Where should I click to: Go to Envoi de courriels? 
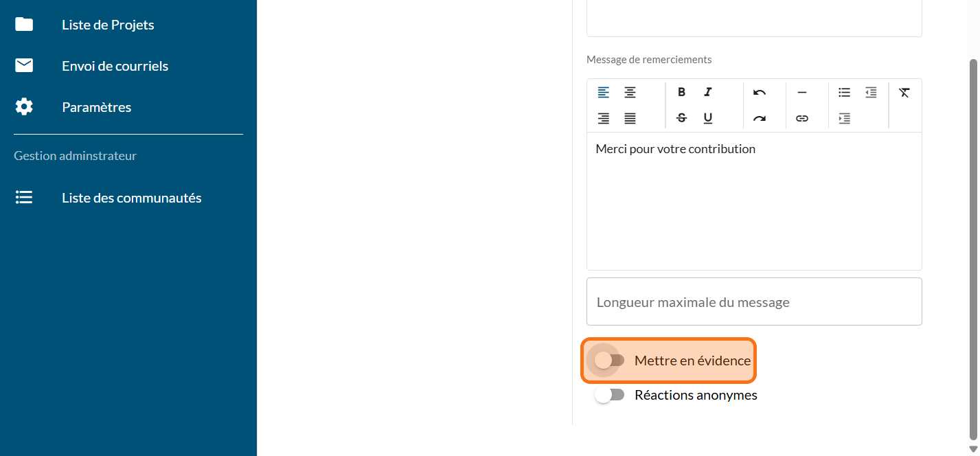click(x=115, y=66)
